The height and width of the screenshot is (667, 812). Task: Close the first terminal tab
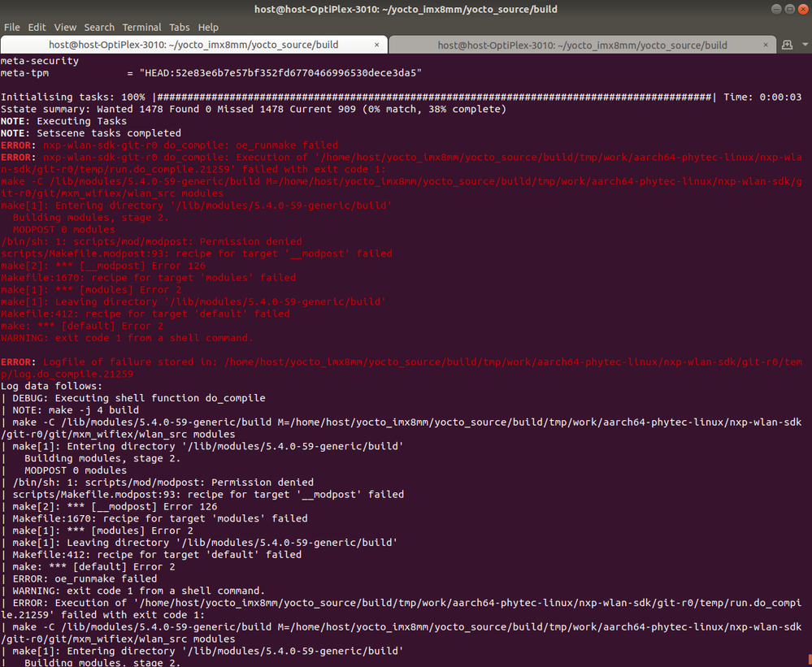[376, 45]
